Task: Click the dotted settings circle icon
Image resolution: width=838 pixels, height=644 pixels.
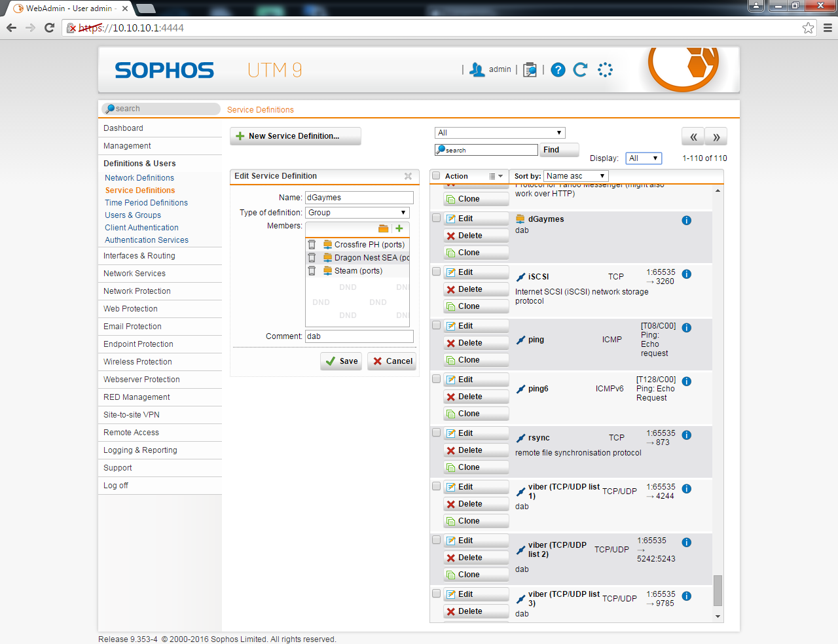Action: click(605, 69)
